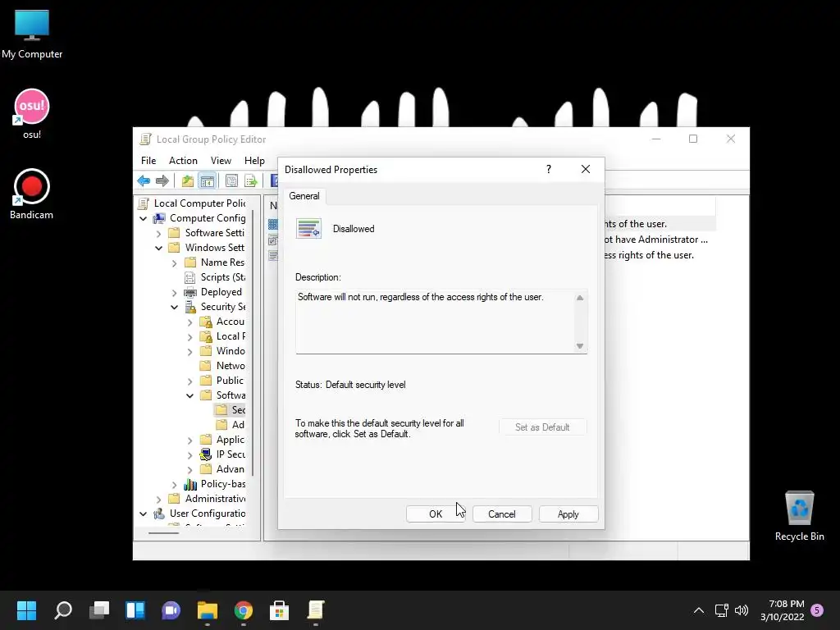This screenshot has height=630, width=840.
Task: Click the Up One Level folder toolbar icon
Action: click(188, 181)
